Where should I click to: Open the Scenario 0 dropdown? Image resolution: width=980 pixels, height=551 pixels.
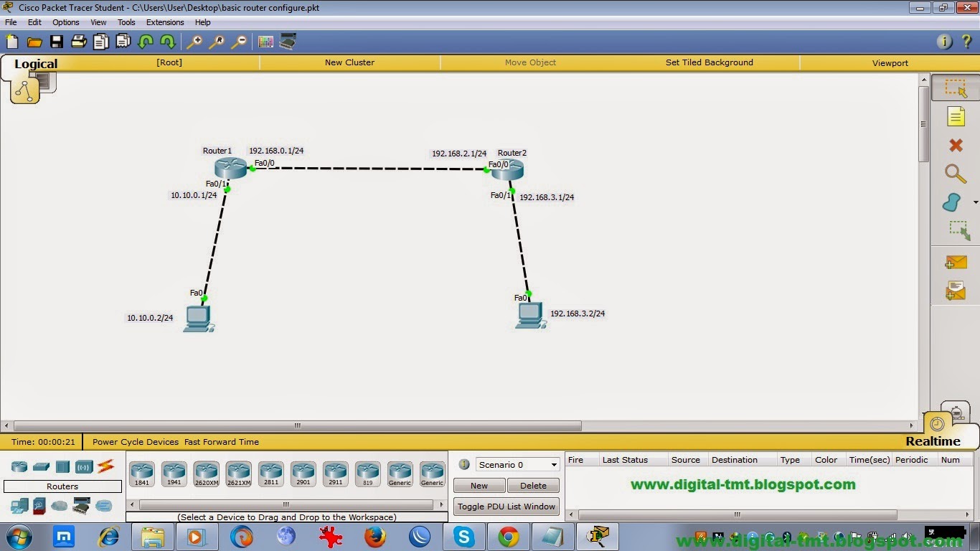point(517,465)
